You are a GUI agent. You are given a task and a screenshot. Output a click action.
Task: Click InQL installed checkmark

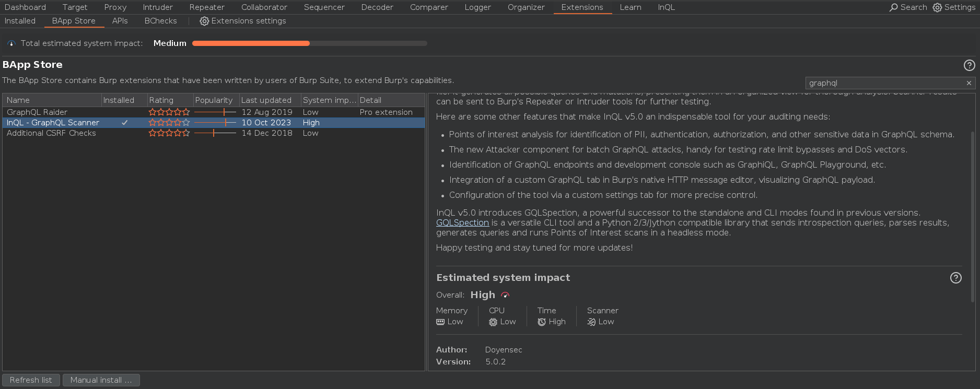pos(124,123)
